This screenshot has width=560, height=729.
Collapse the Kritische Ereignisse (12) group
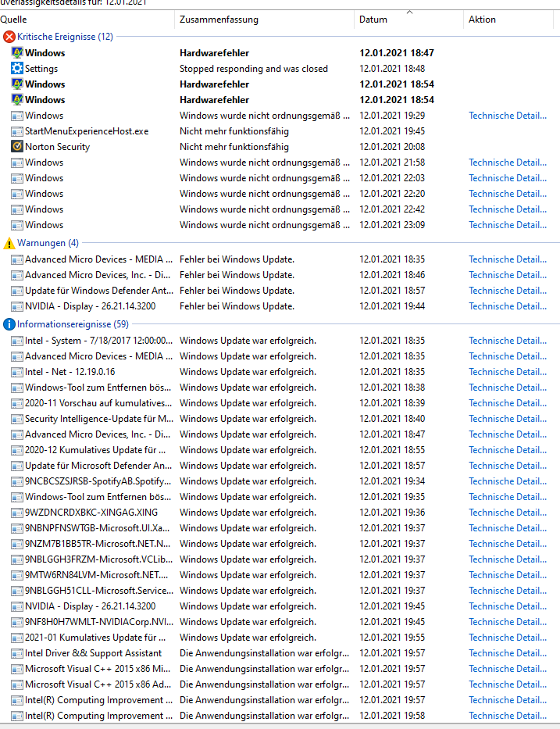65,37
